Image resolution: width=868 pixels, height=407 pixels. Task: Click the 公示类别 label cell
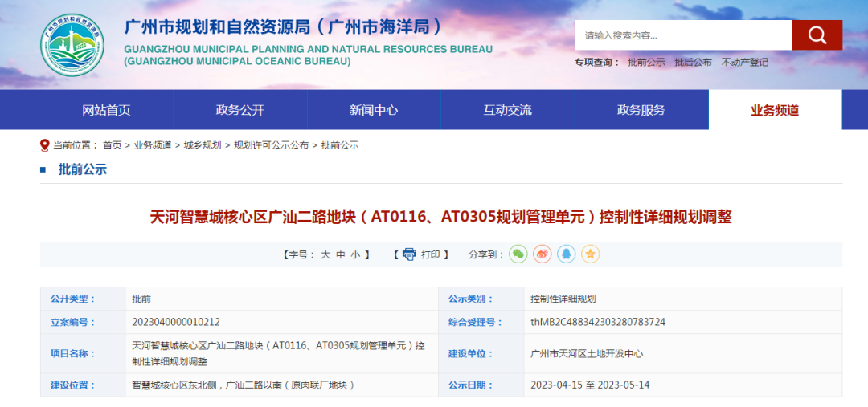481,299
